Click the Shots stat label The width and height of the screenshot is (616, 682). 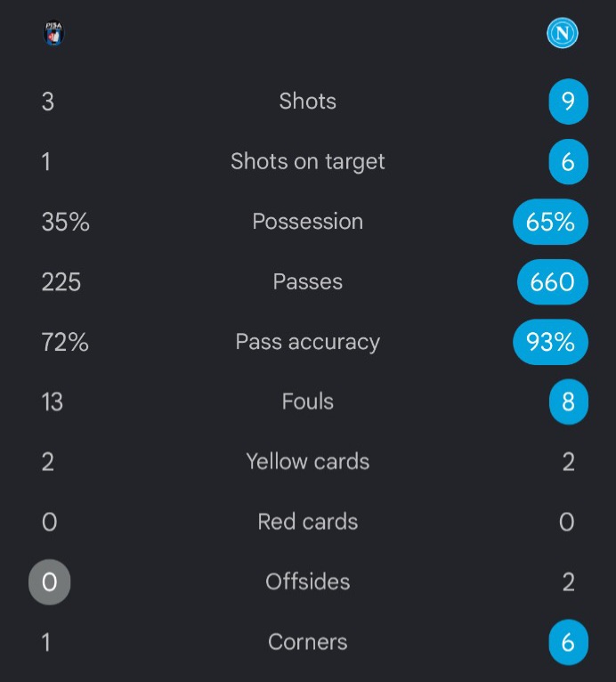coord(308,101)
